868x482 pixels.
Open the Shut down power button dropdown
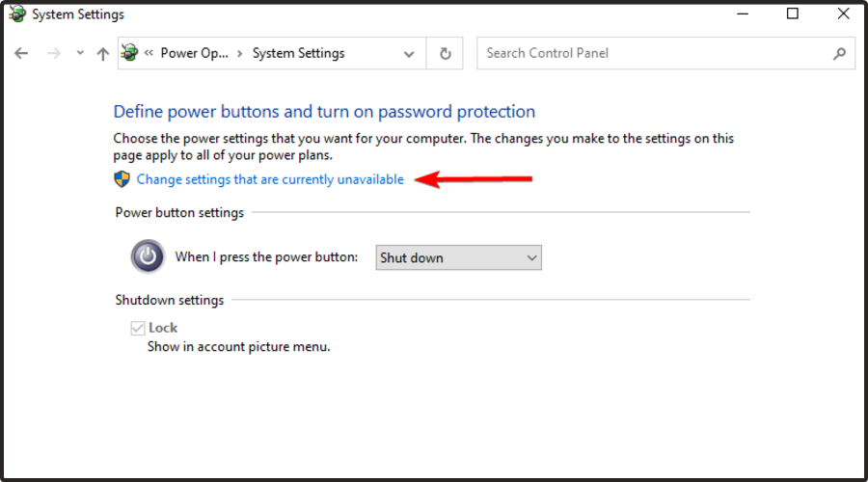(x=458, y=258)
